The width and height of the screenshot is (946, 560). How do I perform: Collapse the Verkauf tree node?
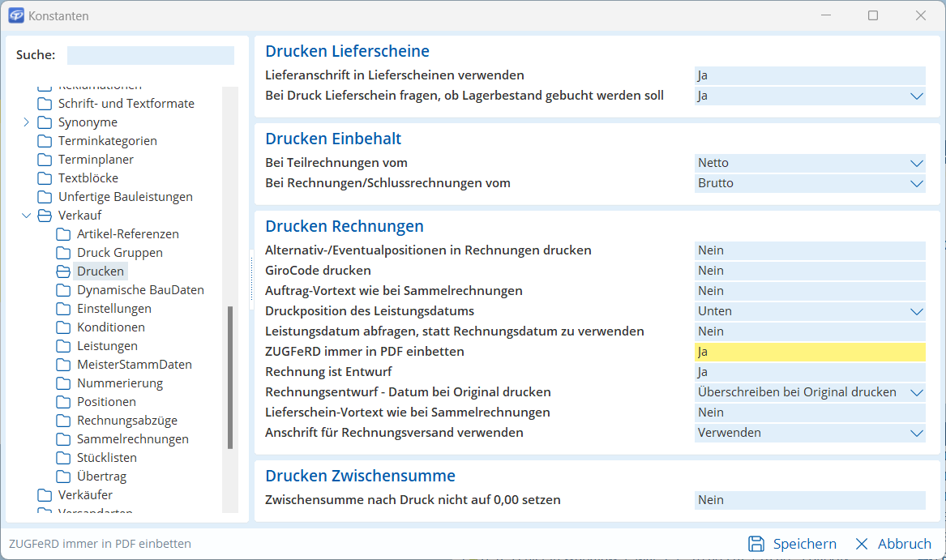pyautogui.click(x=26, y=216)
